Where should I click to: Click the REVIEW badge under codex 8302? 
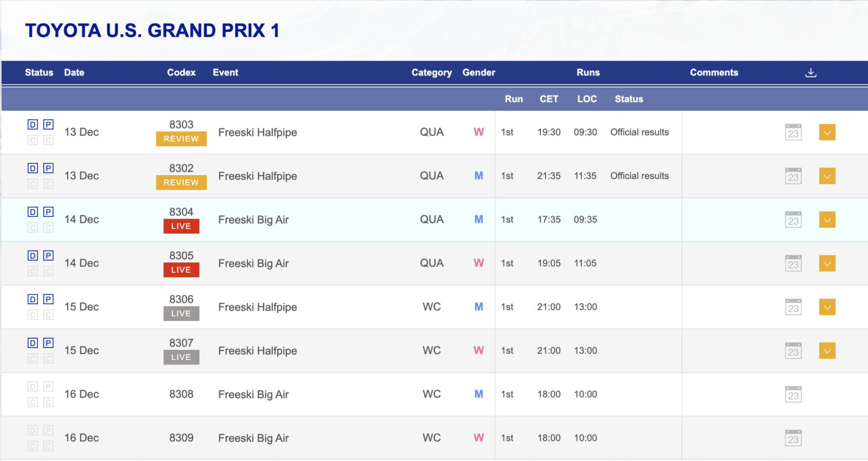(x=181, y=183)
